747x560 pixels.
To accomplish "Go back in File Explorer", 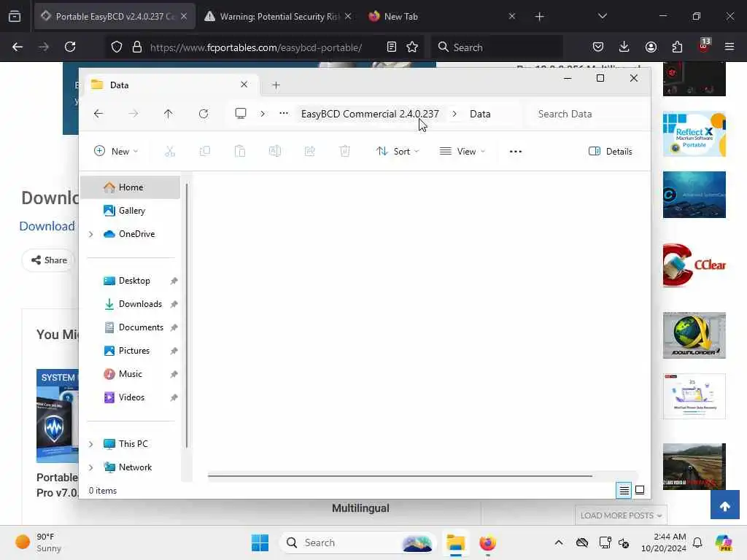I will (98, 114).
